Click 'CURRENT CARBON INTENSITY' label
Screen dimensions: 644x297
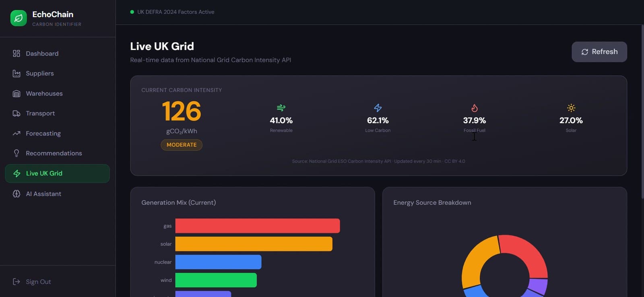click(182, 90)
